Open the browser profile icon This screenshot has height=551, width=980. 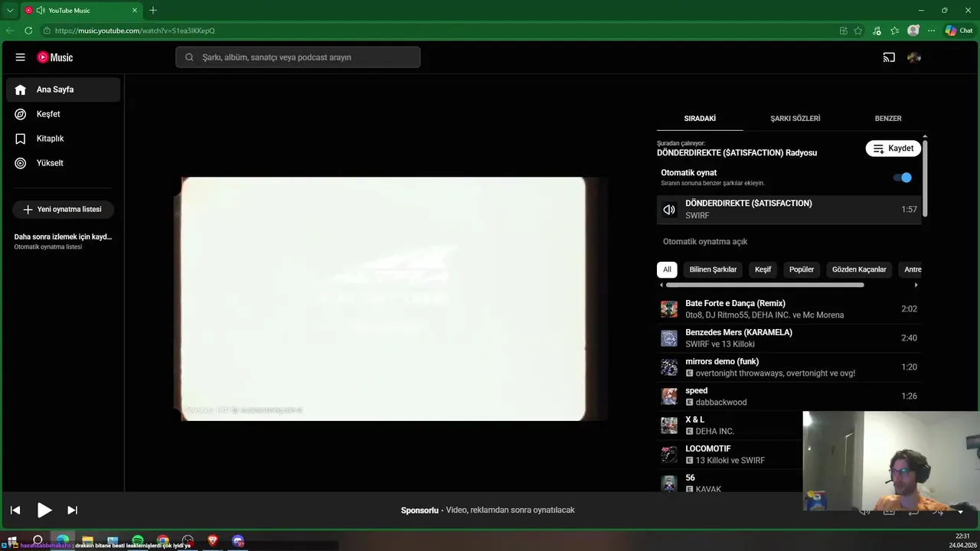pyautogui.click(x=913, y=31)
